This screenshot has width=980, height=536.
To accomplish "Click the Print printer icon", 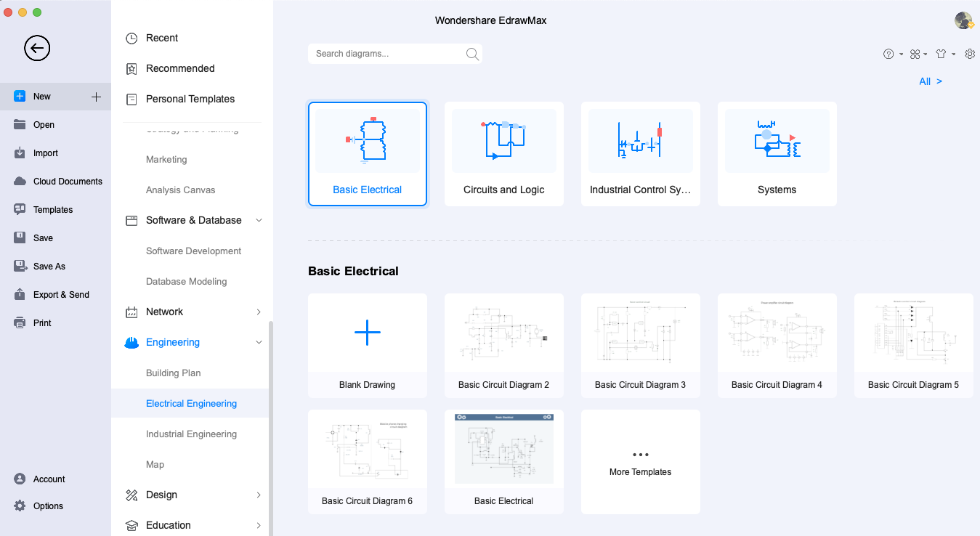I will pos(20,323).
